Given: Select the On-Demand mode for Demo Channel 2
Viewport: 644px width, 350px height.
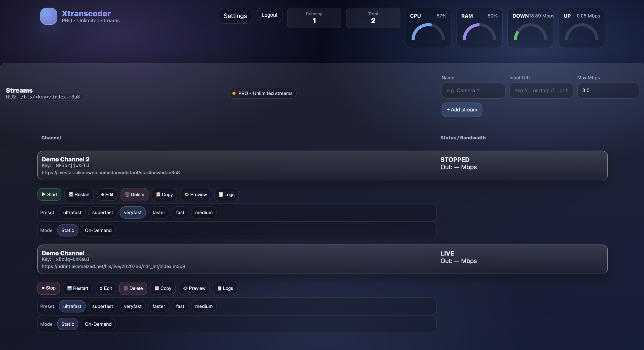Looking at the screenshot, I should coord(98,230).
